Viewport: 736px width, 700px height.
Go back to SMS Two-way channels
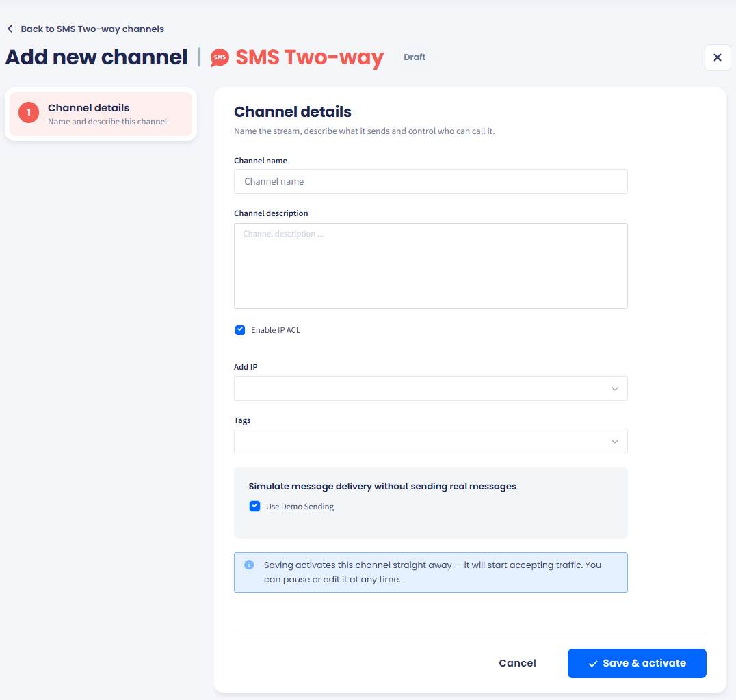click(92, 29)
